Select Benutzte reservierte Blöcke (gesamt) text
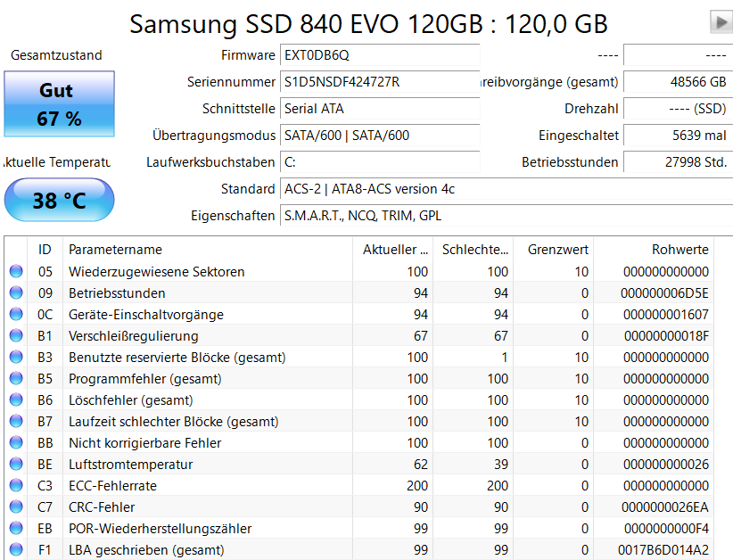733x560 pixels. click(x=177, y=358)
